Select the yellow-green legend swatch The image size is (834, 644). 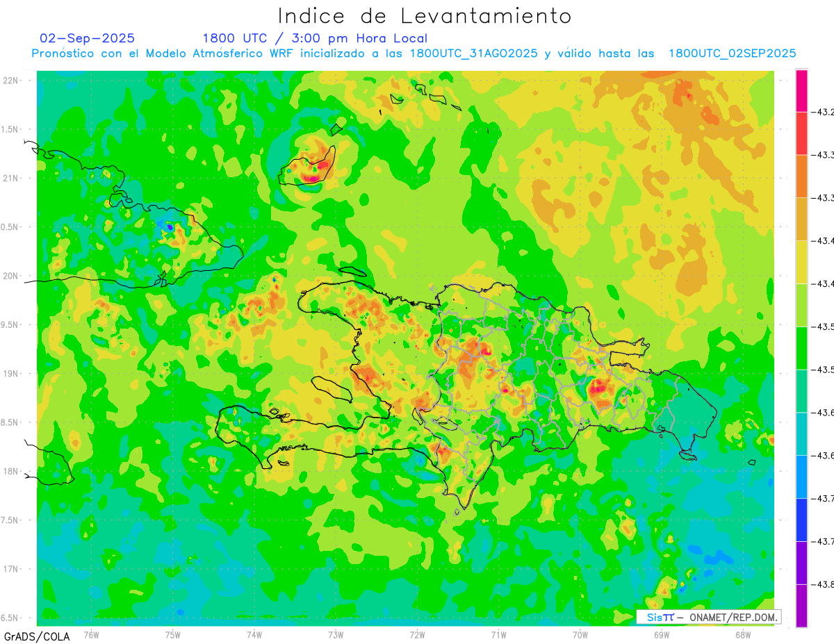click(801, 305)
